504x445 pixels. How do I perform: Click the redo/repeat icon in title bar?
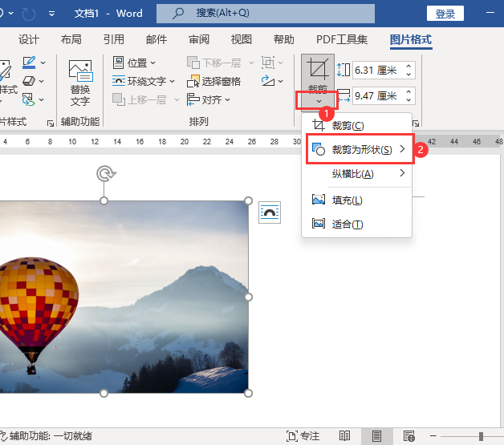pyautogui.click(x=29, y=14)
